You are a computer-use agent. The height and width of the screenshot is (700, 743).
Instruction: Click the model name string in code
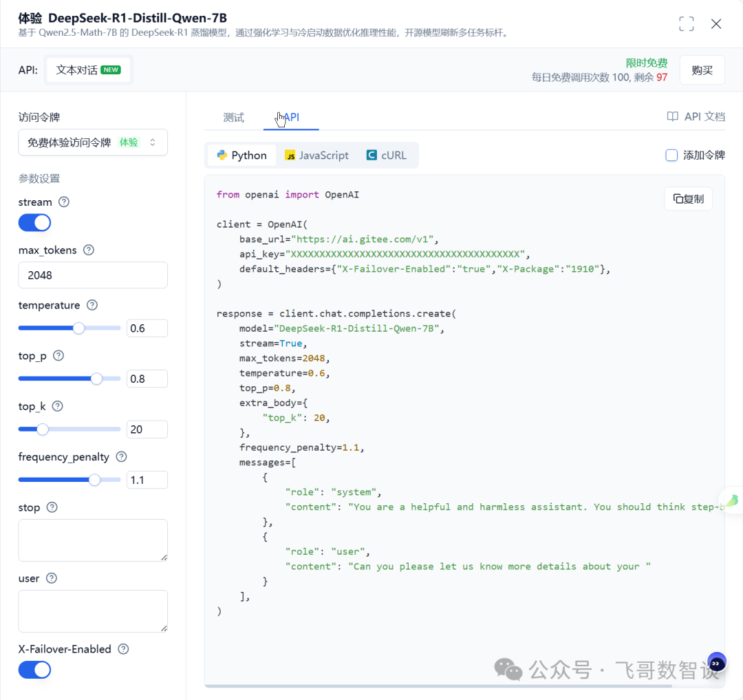[x=358, y=328]
